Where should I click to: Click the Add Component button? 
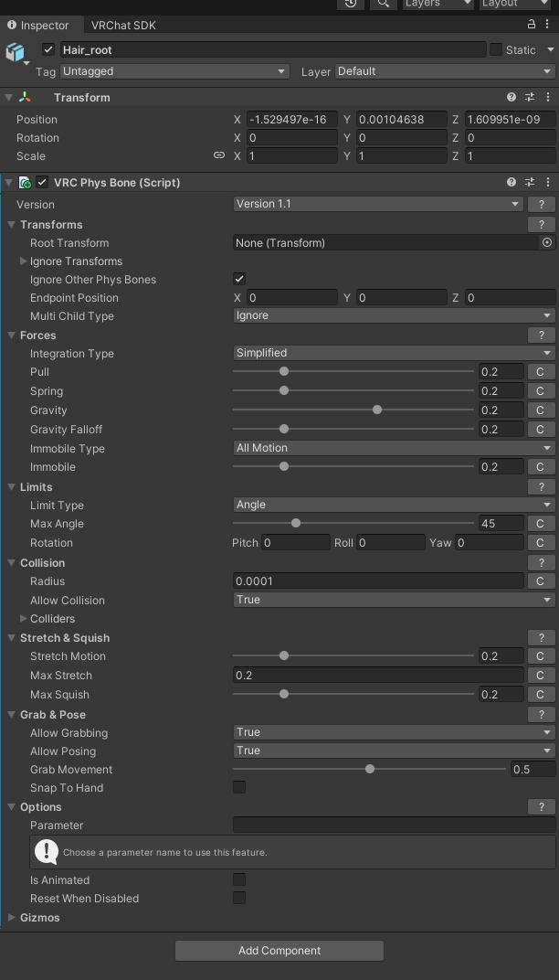279,951
